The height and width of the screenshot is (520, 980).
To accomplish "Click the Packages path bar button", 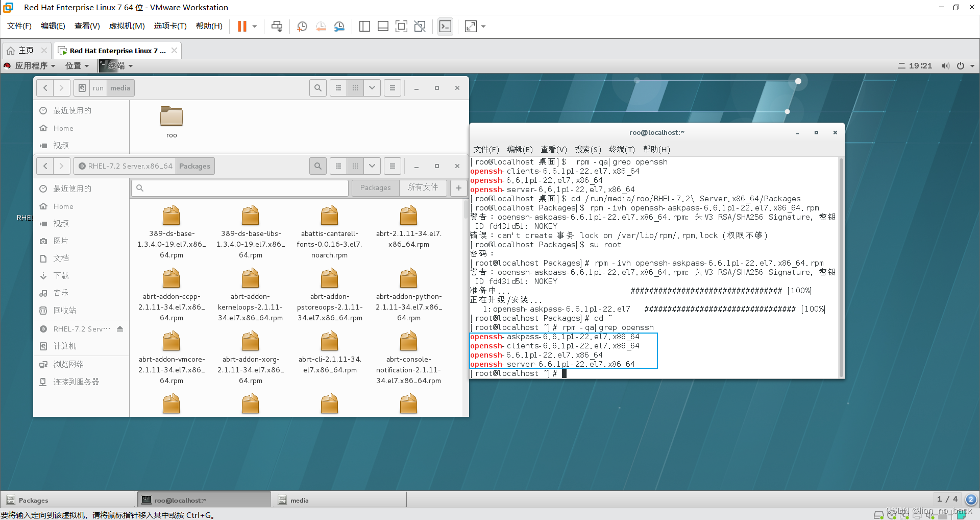I will 195,166.
